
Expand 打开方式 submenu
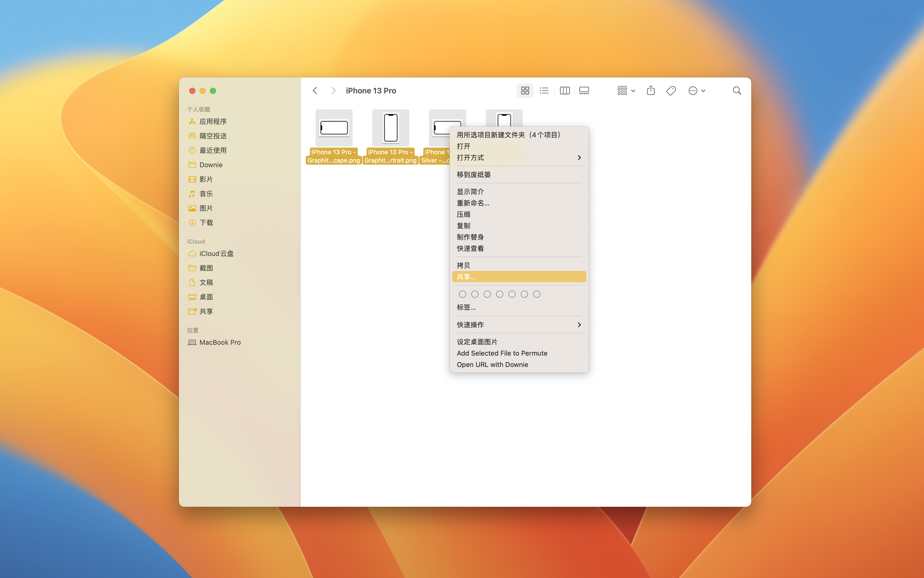pos(519,157)
